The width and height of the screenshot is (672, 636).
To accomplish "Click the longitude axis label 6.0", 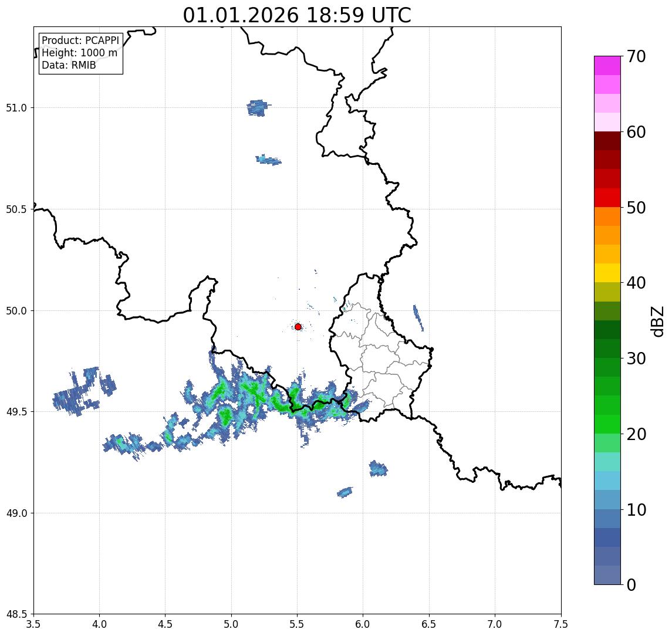I will (363, 624).
